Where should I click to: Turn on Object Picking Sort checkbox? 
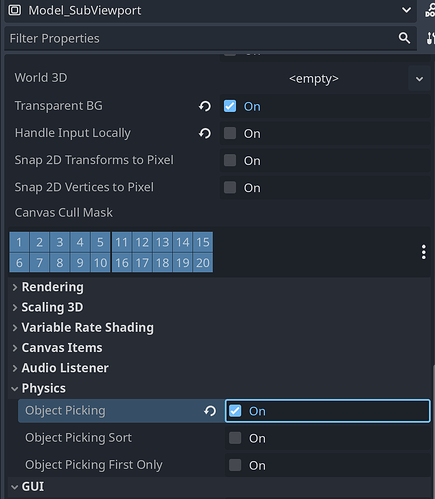(x=235, y=438)
